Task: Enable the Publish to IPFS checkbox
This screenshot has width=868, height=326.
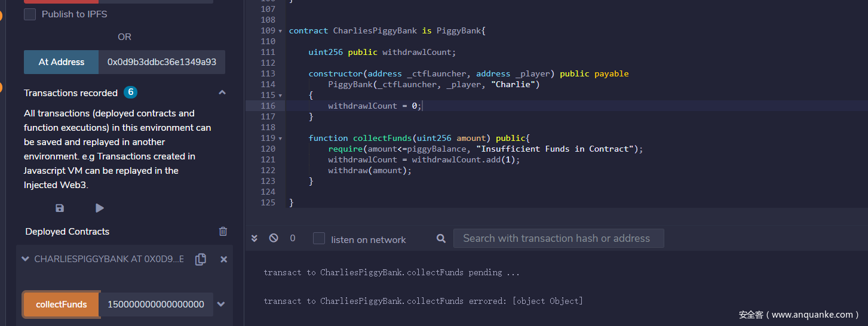Action: point(30,14)
